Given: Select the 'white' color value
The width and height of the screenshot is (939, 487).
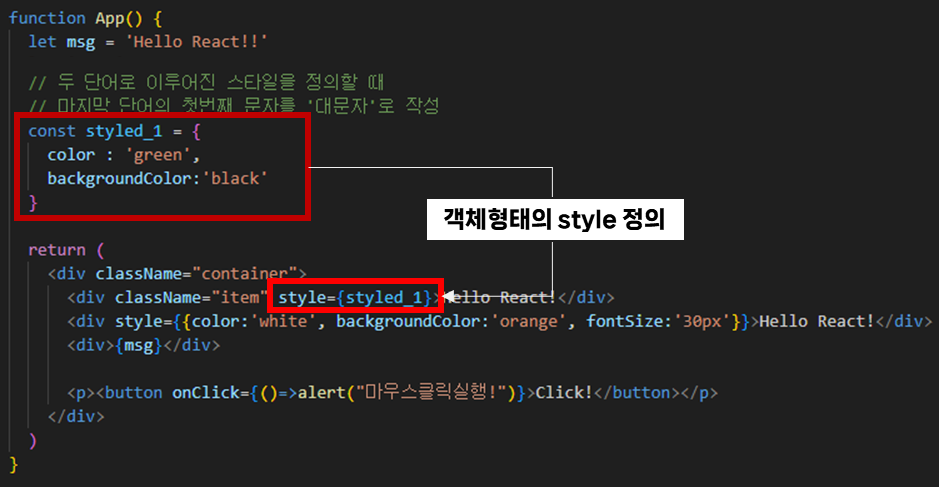Looking at the screenshot, I should (x=283, y=321).
